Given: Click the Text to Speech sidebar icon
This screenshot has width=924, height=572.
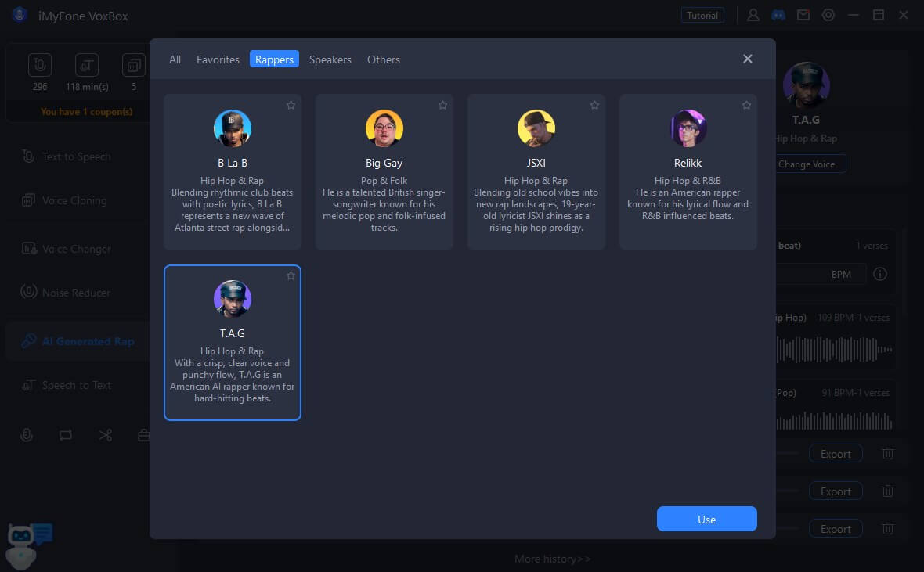Looking at the screenshot, I should click(x=27, y=156).
